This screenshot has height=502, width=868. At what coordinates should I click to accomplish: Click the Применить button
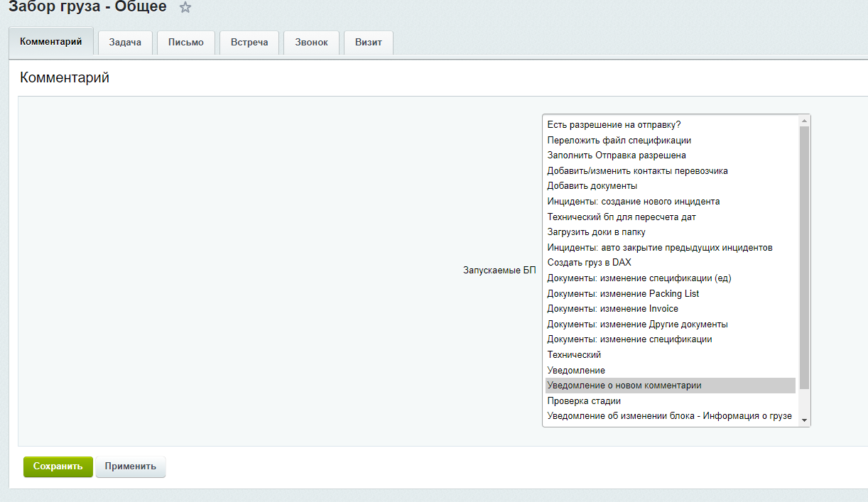(131, 466)
